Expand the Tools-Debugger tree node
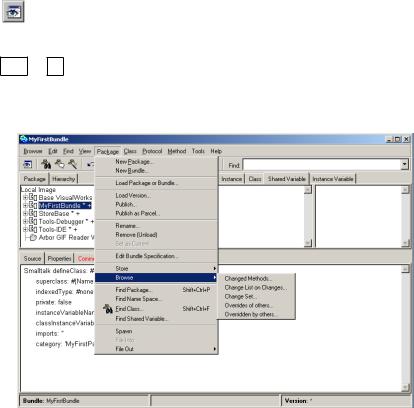The height and width of the screenshot is (408, 414). [25, 221]
